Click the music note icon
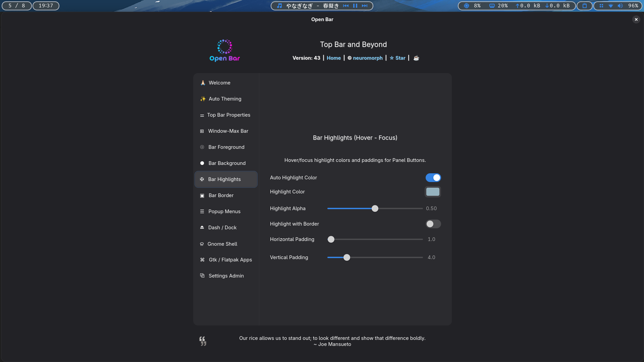644x362 pixels. point(279,6)
